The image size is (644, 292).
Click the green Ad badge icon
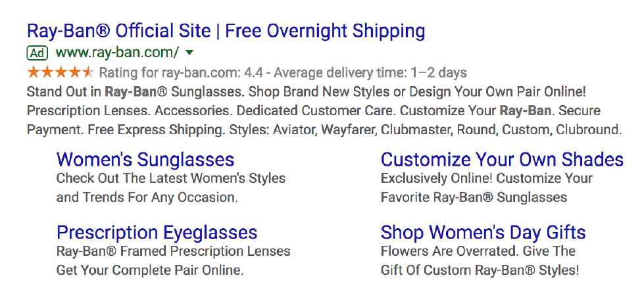pos(37,53)
